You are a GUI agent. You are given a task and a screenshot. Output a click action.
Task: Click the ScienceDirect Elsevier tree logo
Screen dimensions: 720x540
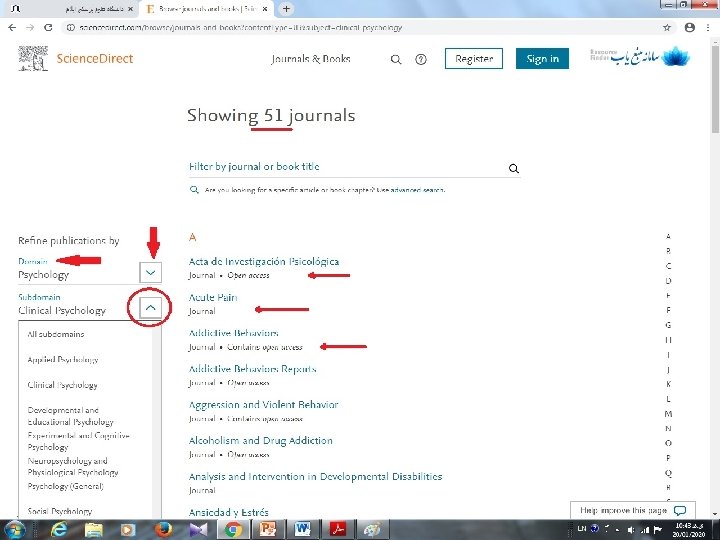pyautogui.click(x=33, y=58)
